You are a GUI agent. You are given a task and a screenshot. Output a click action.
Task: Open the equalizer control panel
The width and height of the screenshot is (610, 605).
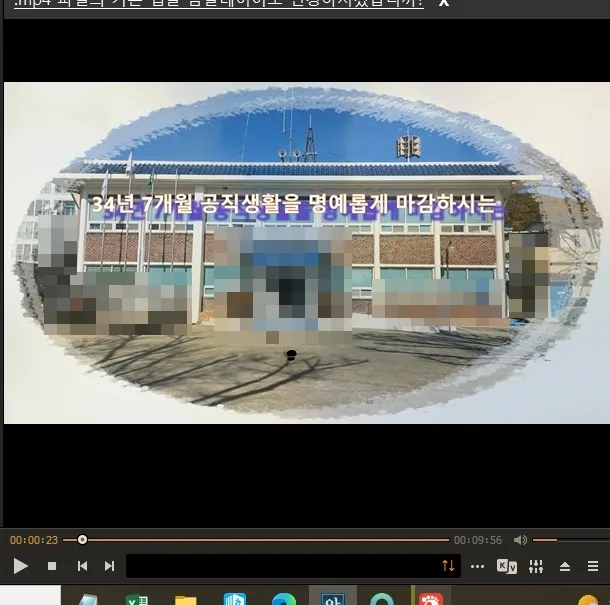pyautogui.click(x=536, y=566)
